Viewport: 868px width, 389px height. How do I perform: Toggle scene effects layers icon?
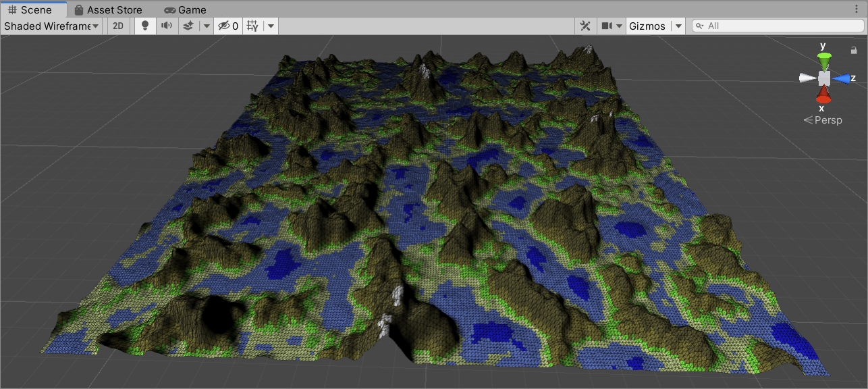(189, 26)
